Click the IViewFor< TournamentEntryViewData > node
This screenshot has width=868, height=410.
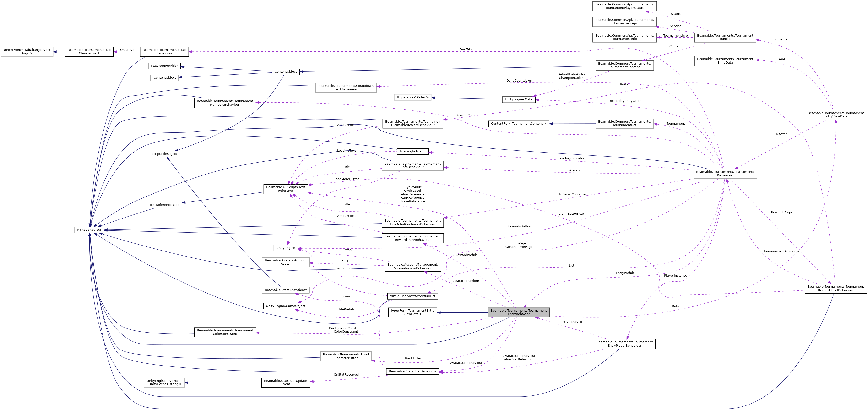pyautogui.click(x=412, y=312)
